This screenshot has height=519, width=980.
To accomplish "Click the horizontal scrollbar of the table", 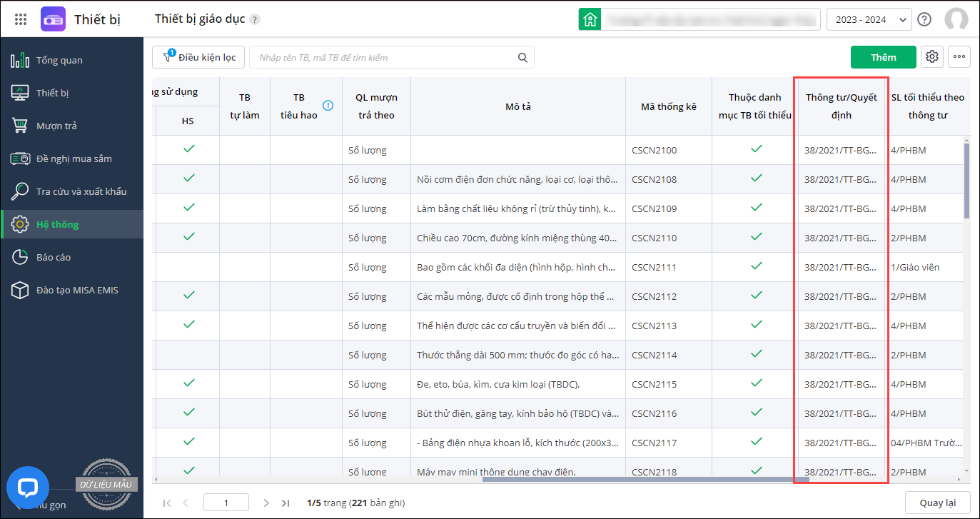I will coord(642,479).
